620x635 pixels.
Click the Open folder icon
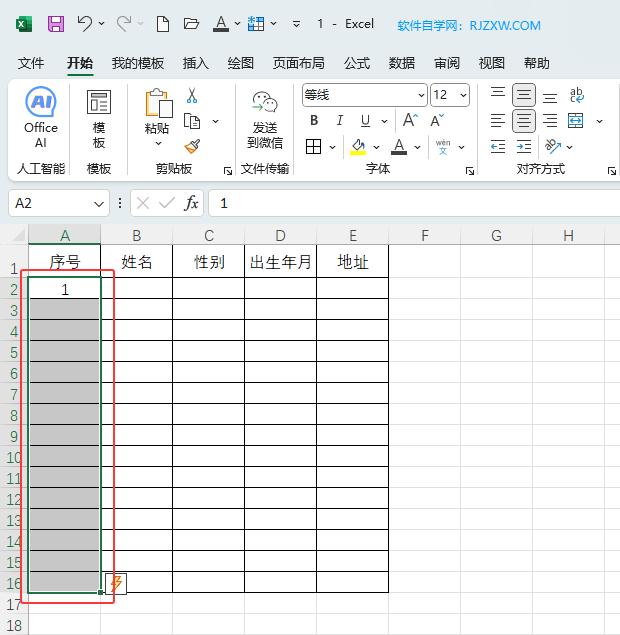pos(191,23)
